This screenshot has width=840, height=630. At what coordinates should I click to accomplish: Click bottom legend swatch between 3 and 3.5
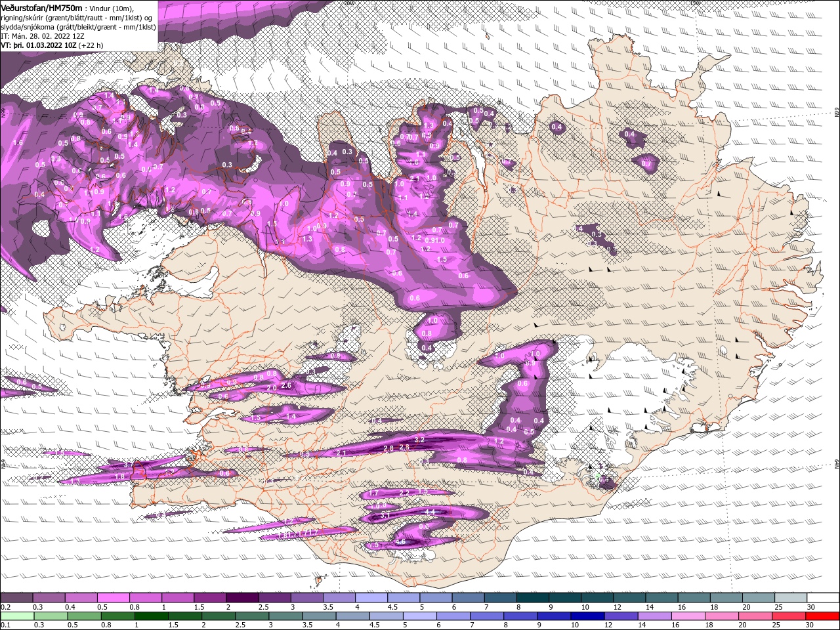(x=286, y=616)
